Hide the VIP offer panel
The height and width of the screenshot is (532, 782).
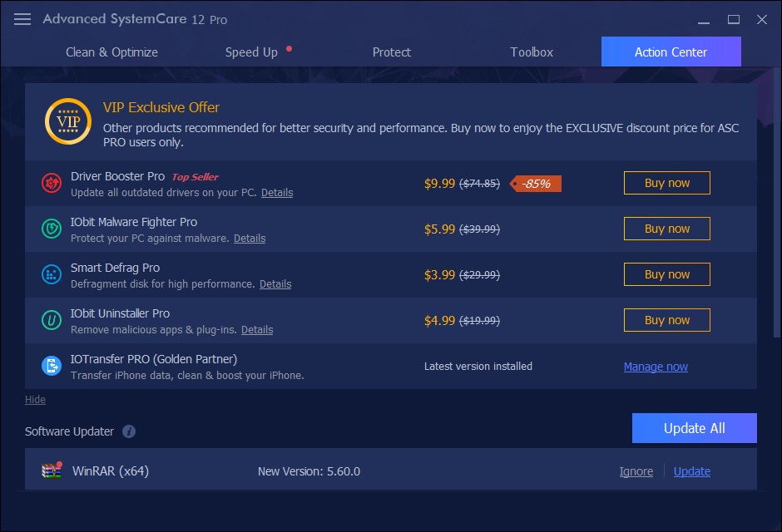[35, 400]
